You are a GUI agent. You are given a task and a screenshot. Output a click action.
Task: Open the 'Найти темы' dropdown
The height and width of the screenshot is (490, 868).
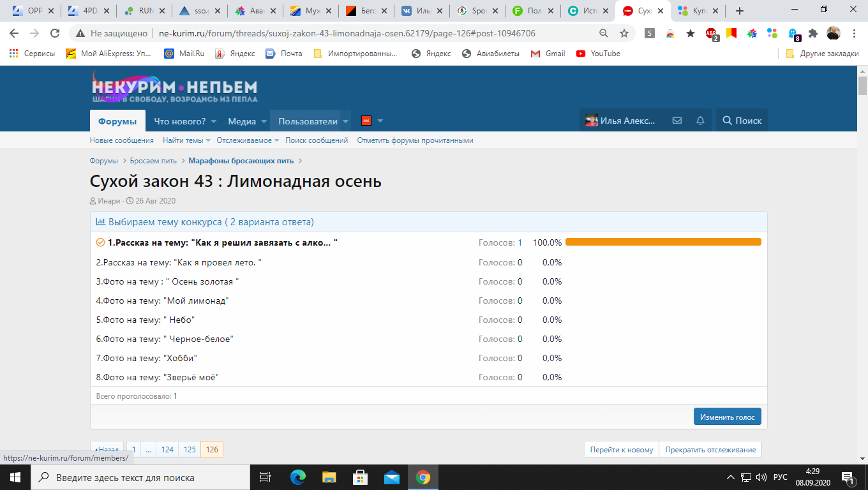[186, 140]
